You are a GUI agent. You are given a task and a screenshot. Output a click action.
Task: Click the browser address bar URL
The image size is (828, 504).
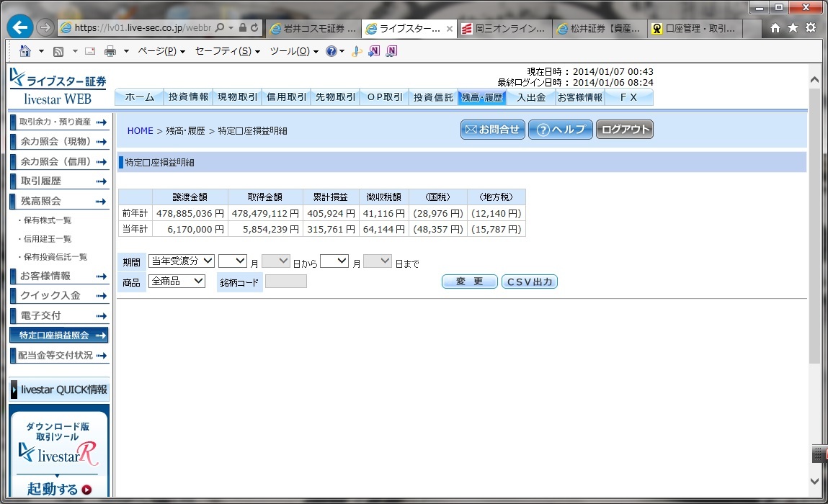(143, 27)
